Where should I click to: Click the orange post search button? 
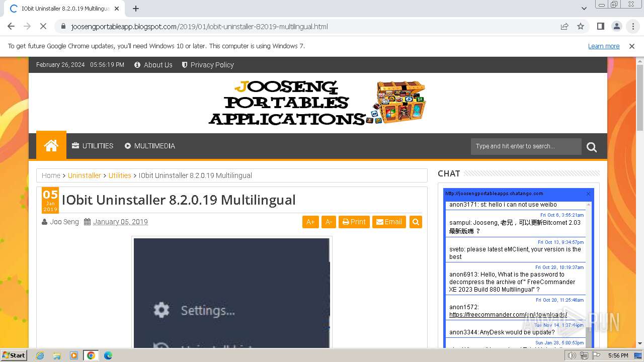tap(416, 222)
